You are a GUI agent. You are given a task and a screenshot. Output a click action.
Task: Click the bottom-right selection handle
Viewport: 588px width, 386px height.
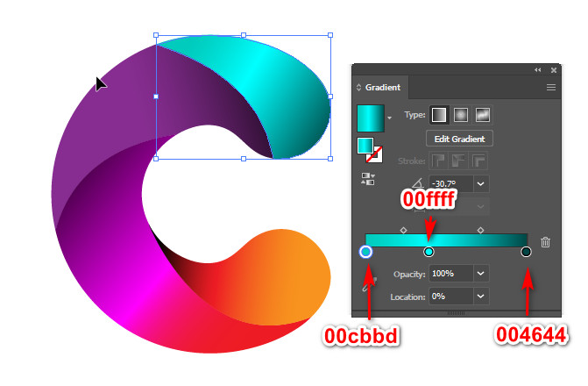point(330,159)
